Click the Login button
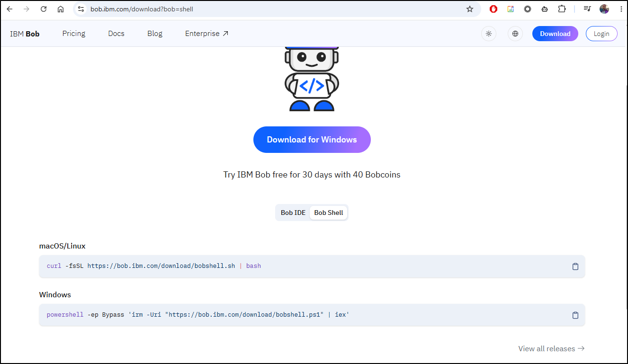Image resolution: width=628 pixels, height=364 pixels. pos(601,34)
